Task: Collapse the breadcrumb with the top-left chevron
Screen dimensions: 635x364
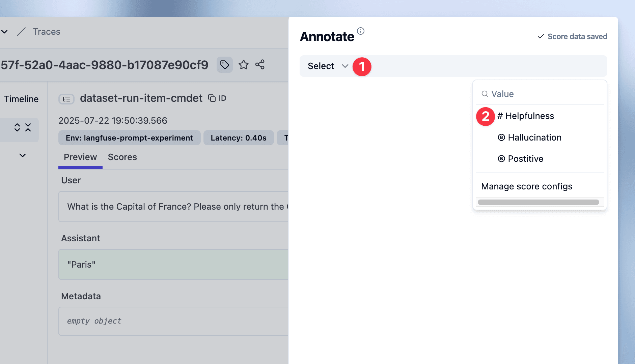Action: tap(5, 31)
